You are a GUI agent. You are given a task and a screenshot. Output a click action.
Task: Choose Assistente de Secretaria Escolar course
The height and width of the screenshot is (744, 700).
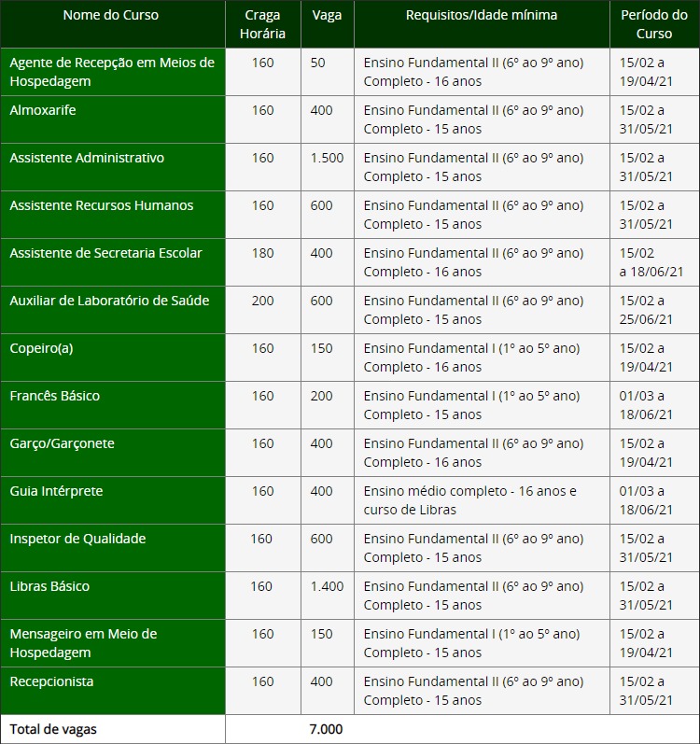point(105,253)
